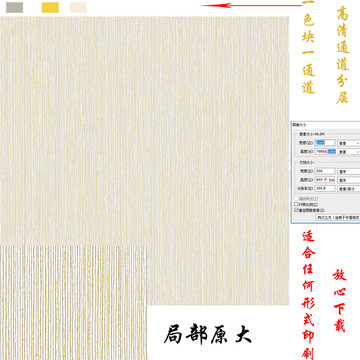The image size is (360, 360).
Task: Open the document height unit dropdown
Action: coord(349,180)
